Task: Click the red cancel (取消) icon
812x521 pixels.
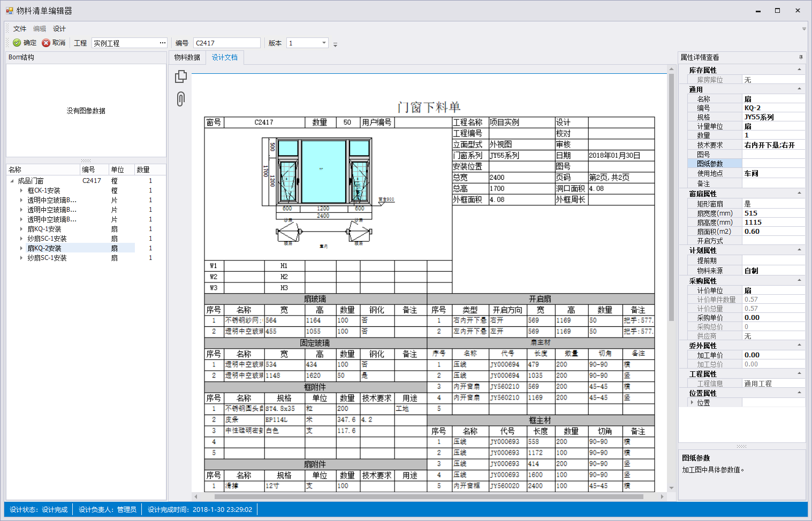Action: click(46, 43)
